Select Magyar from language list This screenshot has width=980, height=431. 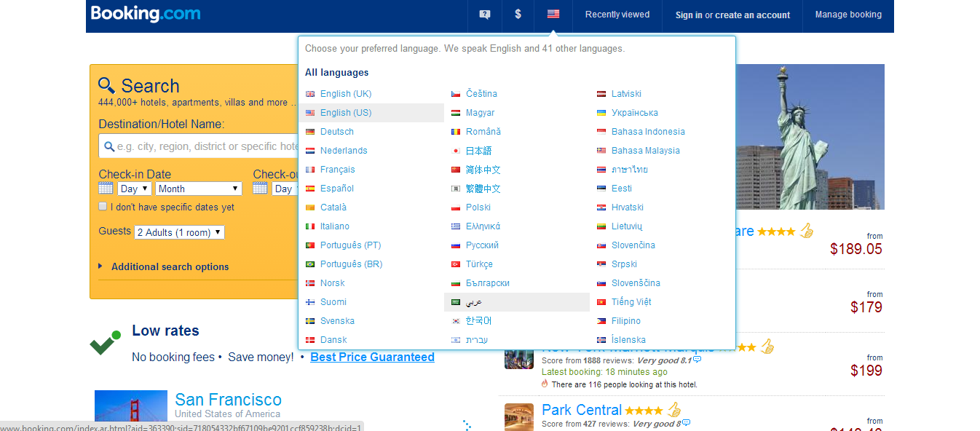click(481, 113)
